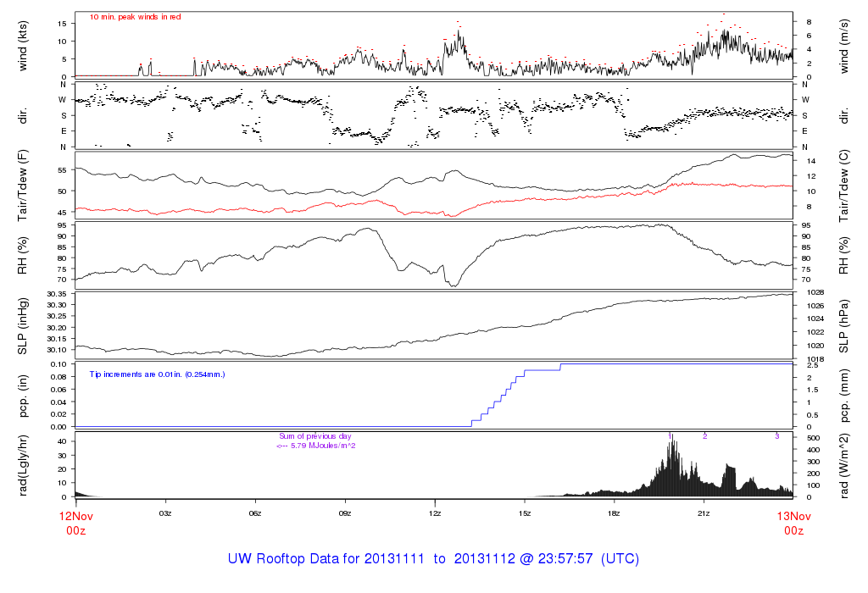This screenshot has width=868, height=593.
Task: Click the 'rad (W/m^2)' axis label
Action: [843, 465]
